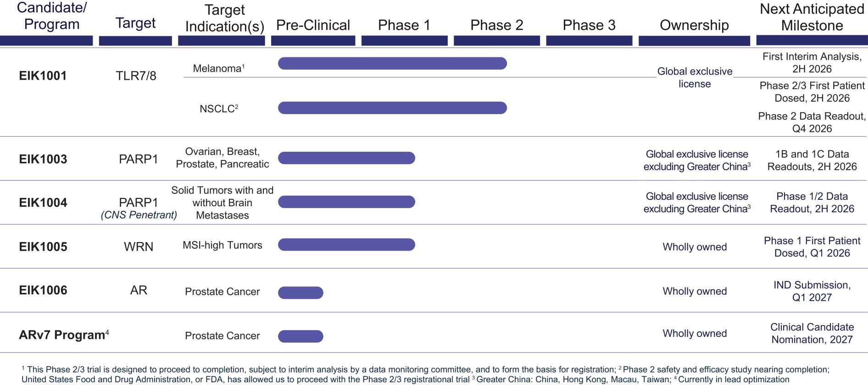This screenshot has width=868, height=385.
Task: Click the EIK1005 MSI-high Tumors progress bar
Action: click(346, 245)
